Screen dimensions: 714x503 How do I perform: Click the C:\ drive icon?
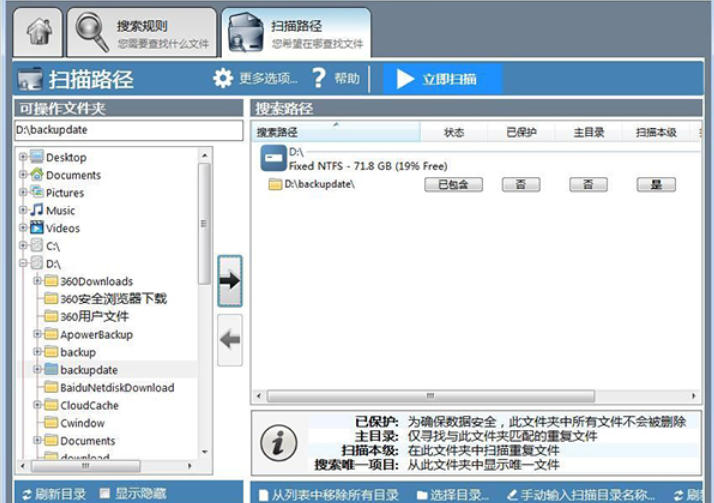[x=37, y=245]
